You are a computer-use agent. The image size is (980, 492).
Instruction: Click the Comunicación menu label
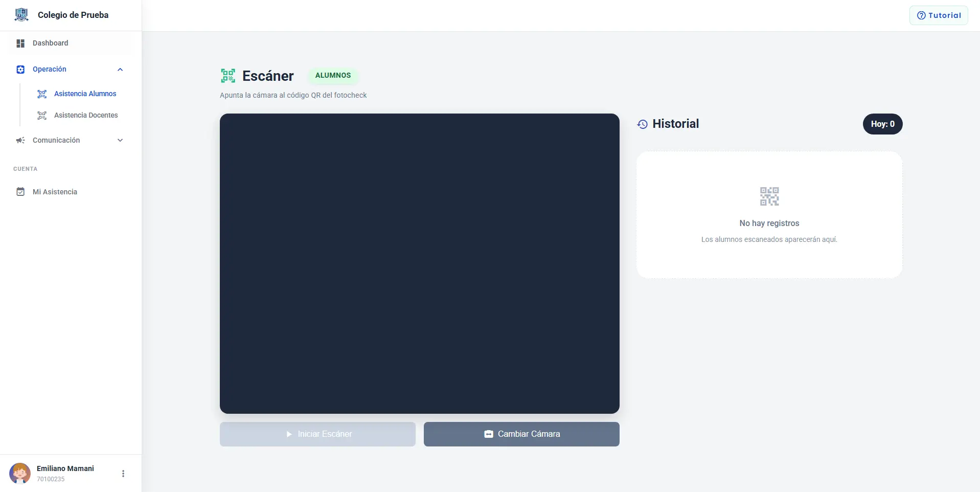coord(56,140)
